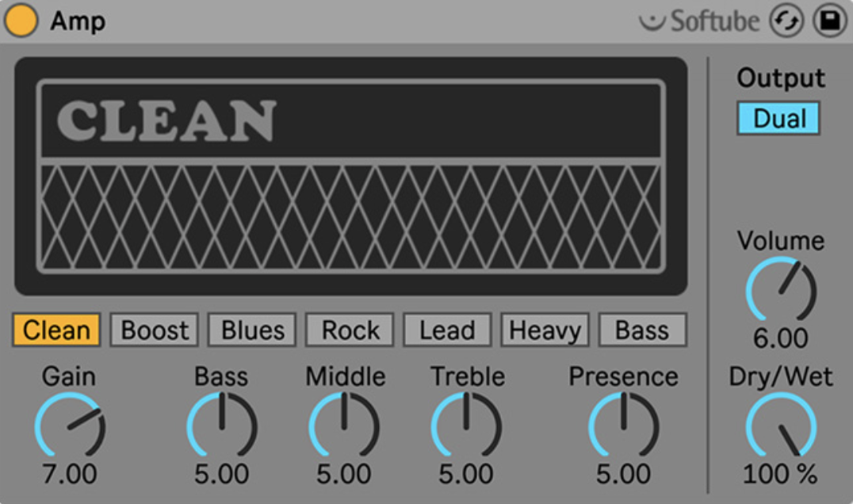Viewport: 853px width, 504px height.
Task: Select the Bass amp type button
Action: click(642, 330)
